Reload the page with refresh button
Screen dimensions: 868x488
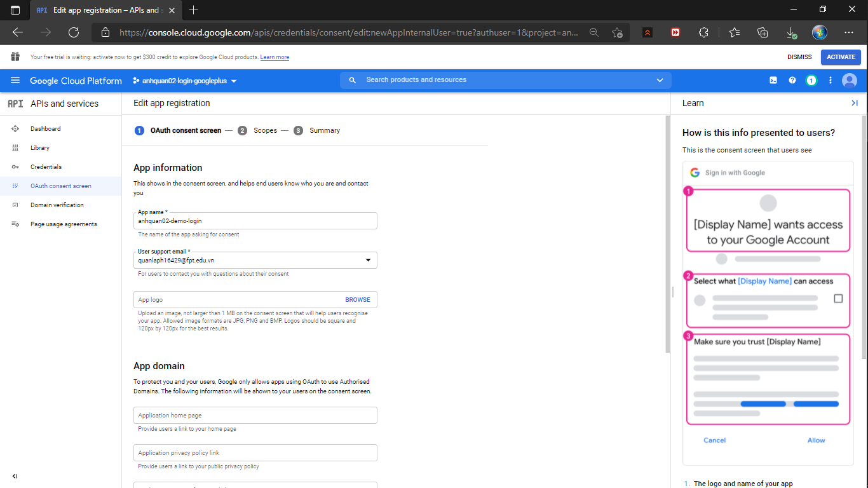tap(74, 32)
